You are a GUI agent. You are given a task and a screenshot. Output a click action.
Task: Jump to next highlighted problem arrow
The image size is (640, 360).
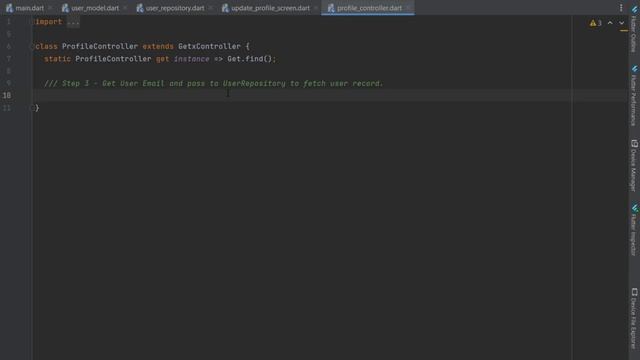[x=621, y=23]
